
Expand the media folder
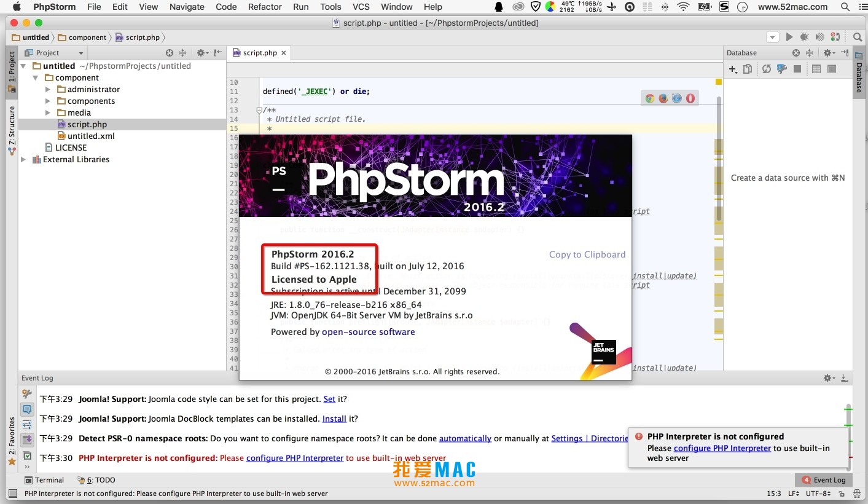48,112
